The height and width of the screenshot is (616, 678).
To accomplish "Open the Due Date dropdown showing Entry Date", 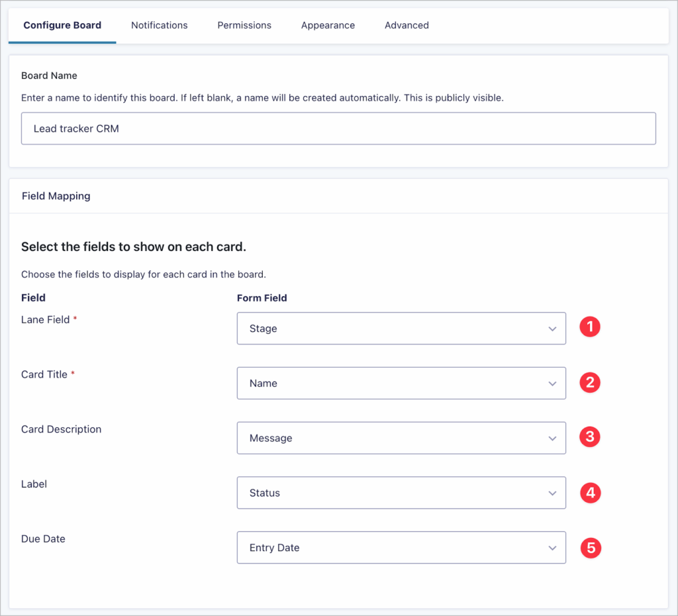I will coord(401,547).
